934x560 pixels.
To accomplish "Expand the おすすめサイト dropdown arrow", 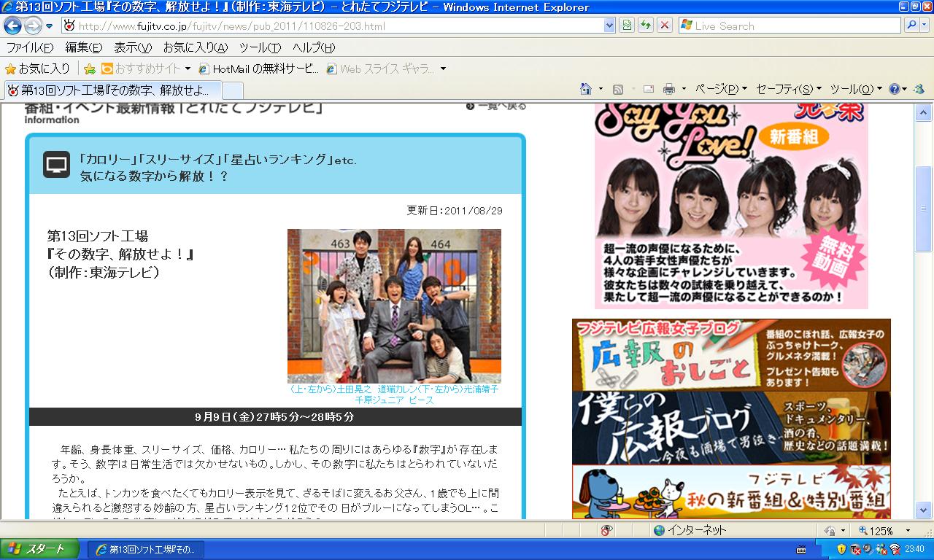I will [x=188, y=69].
